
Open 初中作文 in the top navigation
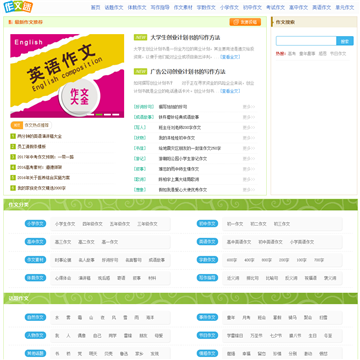252,7
